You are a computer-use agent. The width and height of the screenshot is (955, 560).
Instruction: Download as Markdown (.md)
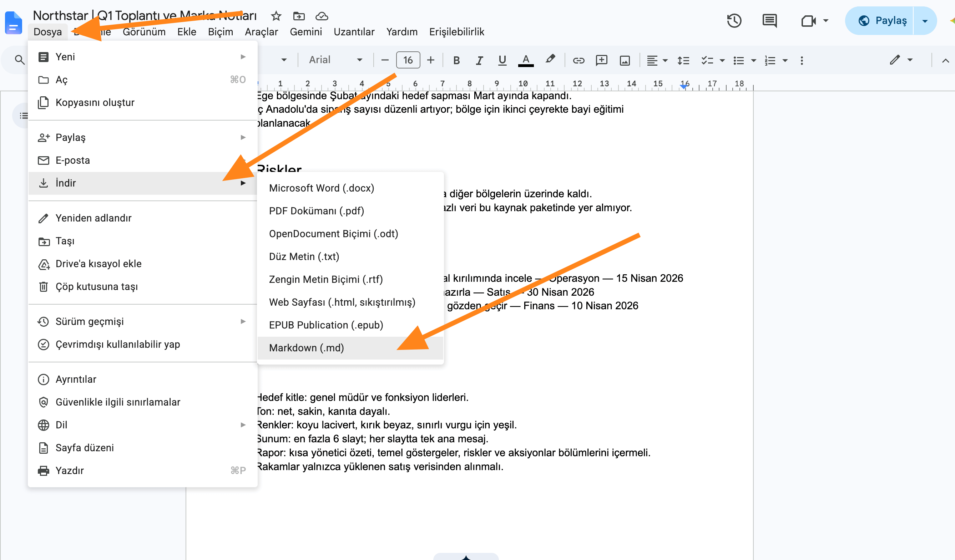tap(350, 348)
